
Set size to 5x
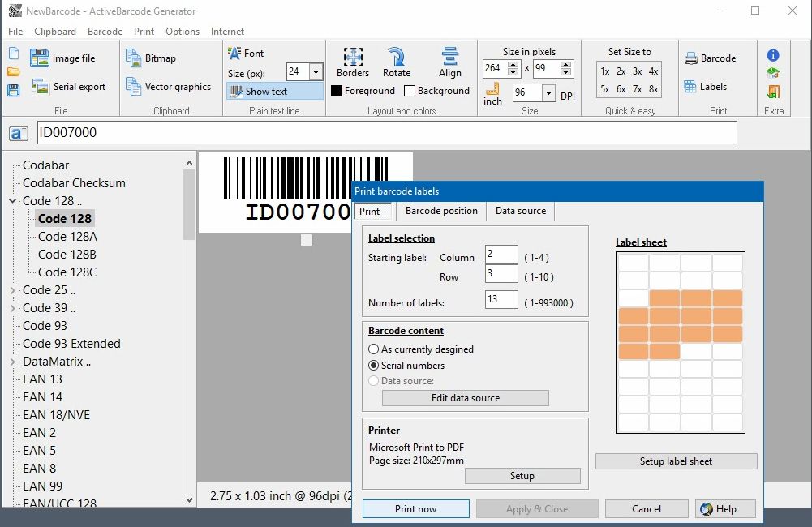[x=605, y=89]
